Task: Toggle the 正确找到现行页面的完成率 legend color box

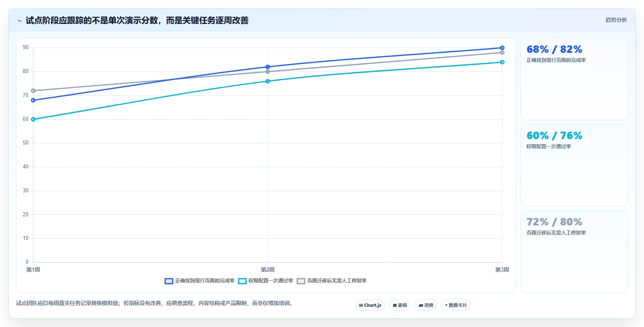Action: tap(169, 281)
